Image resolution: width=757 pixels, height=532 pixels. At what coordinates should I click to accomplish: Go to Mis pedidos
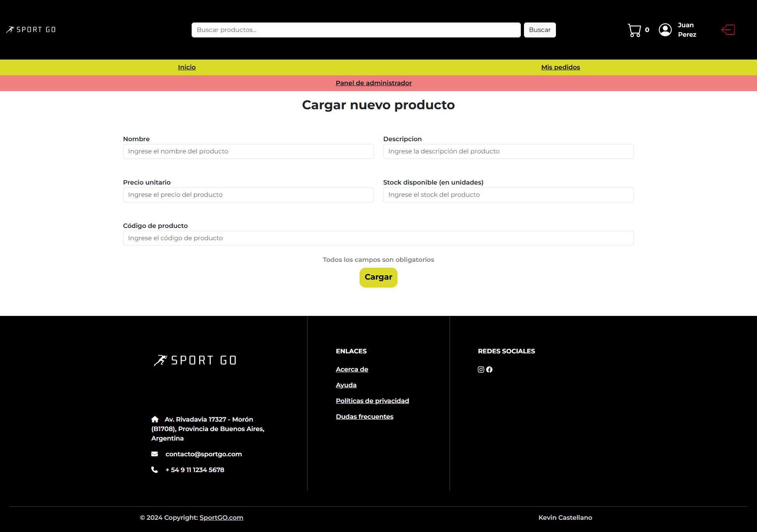coord(561,67)
